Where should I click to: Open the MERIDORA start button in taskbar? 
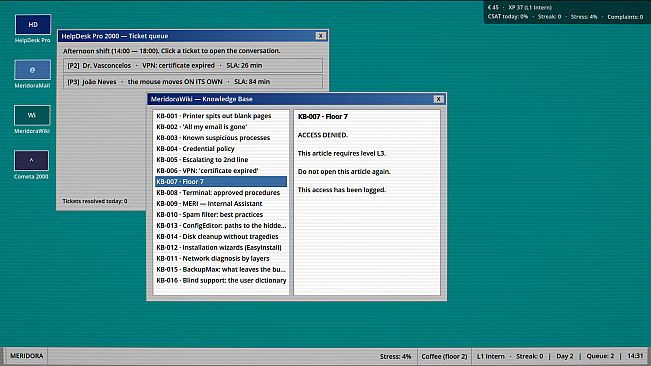[x=27, y=356]
